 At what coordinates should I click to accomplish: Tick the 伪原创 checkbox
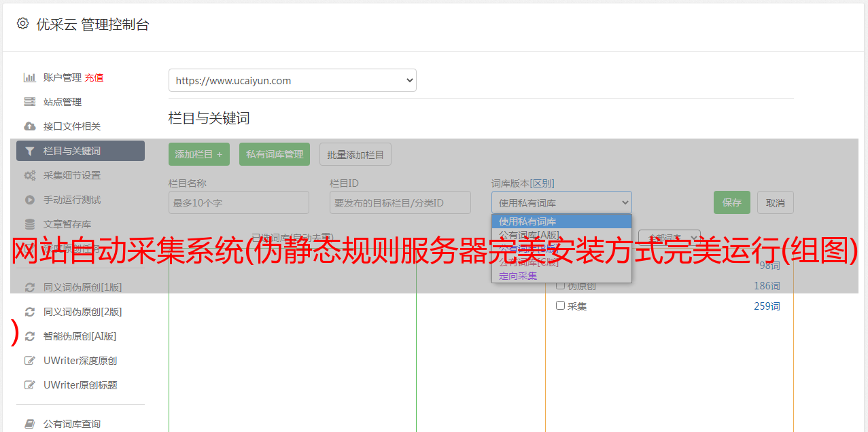[561, 286]
